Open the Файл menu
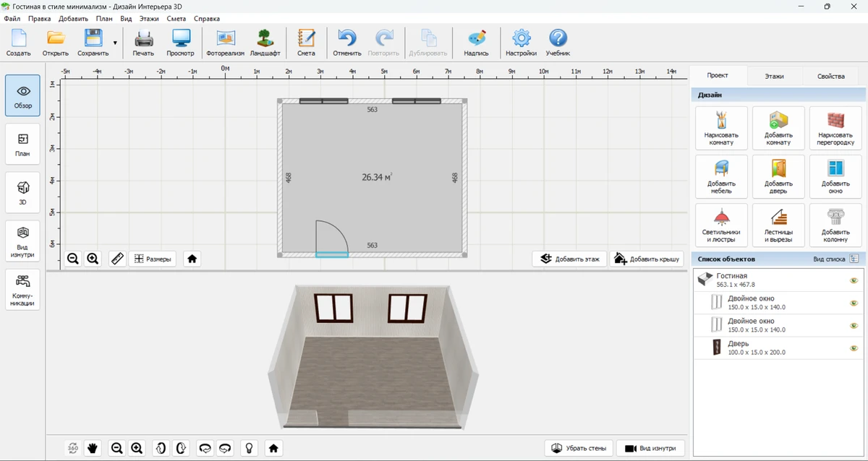868x461 pixels. (x=12, y=18)
